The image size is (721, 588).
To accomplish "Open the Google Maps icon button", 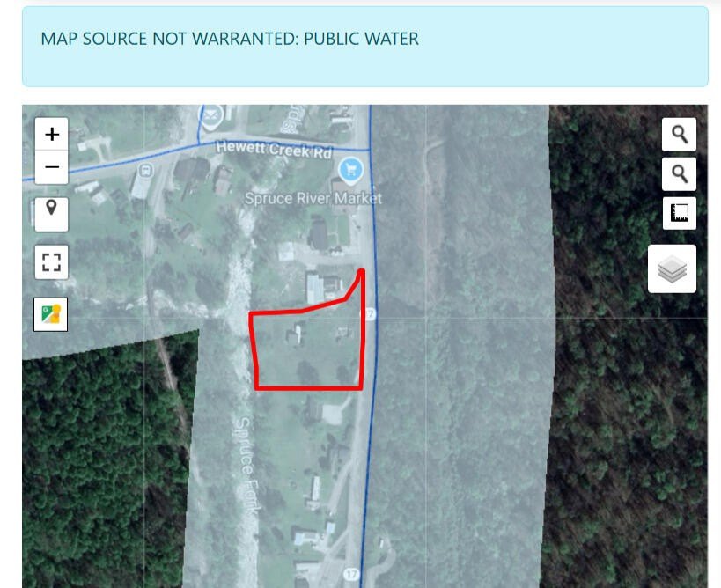I will coord(50,314).
